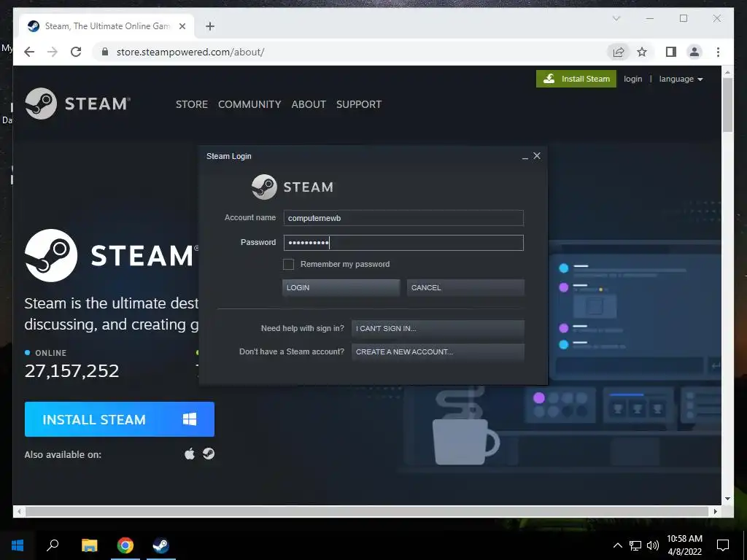Close the Steam Login dialog
This screenshot has height=560, width=747.
(x=537, y=156)
